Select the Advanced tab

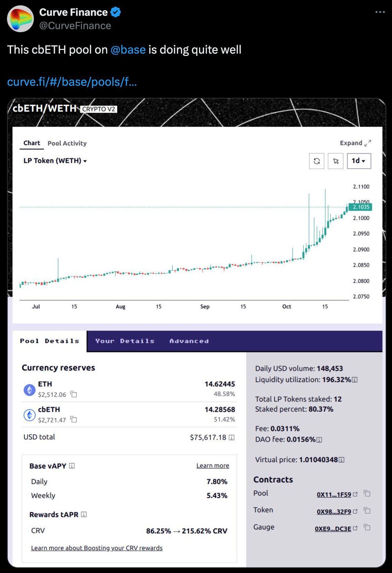click(x=189, y=341)
